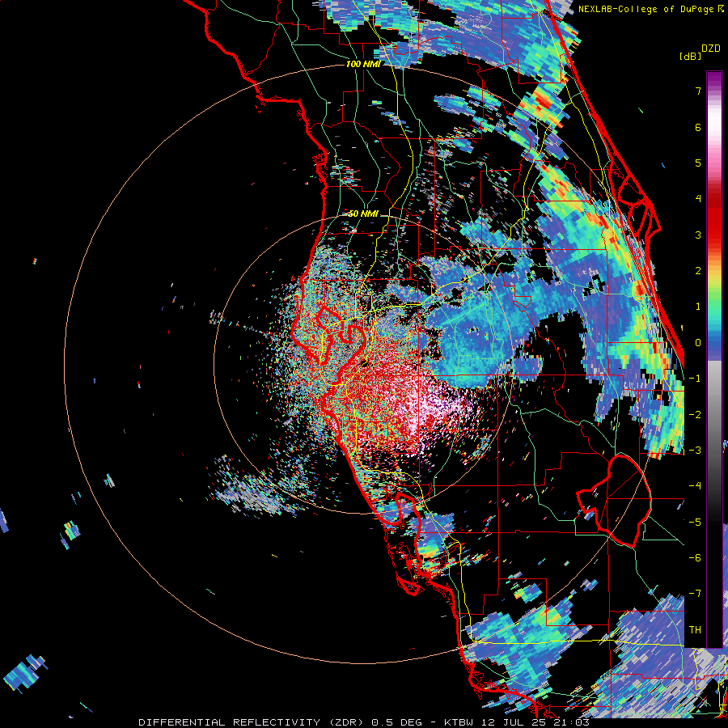Click the DZD legend title

point(711,49)
